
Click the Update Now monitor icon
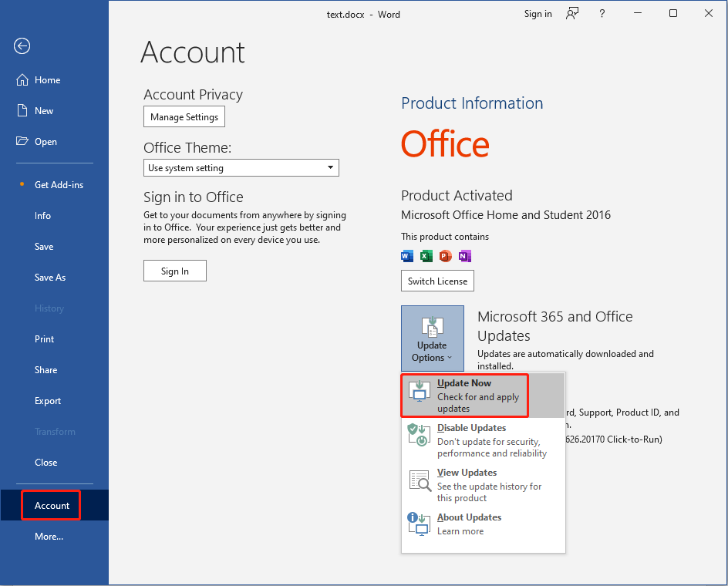pyautogui.click(x=420, y=391)
